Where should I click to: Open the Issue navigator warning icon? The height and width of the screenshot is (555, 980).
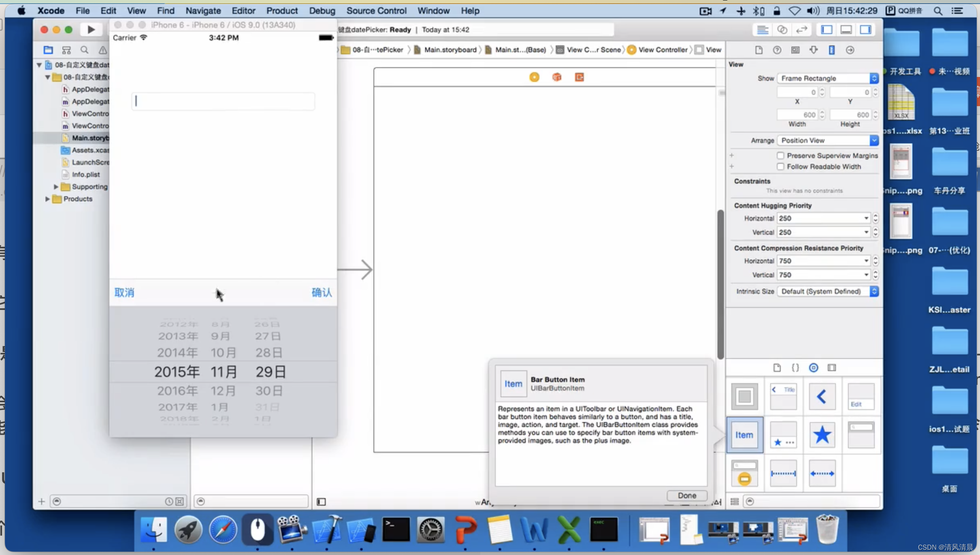103,50
